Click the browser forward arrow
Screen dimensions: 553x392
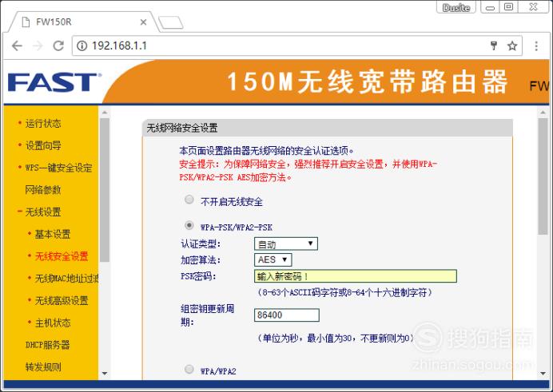[38, 46]
